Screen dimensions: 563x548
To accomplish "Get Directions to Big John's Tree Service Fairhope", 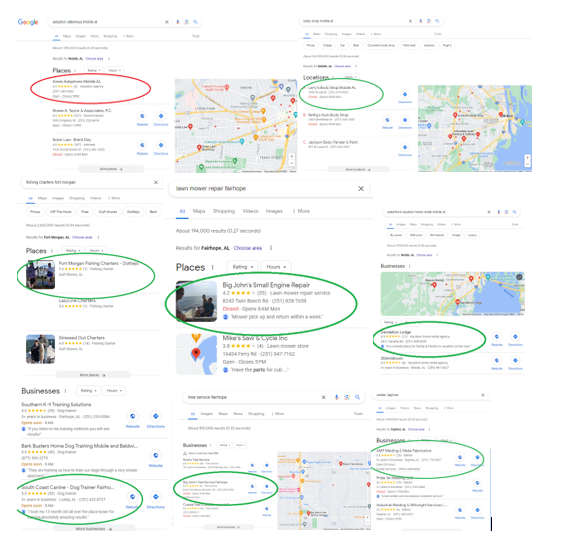I will (x=266, y=486).
